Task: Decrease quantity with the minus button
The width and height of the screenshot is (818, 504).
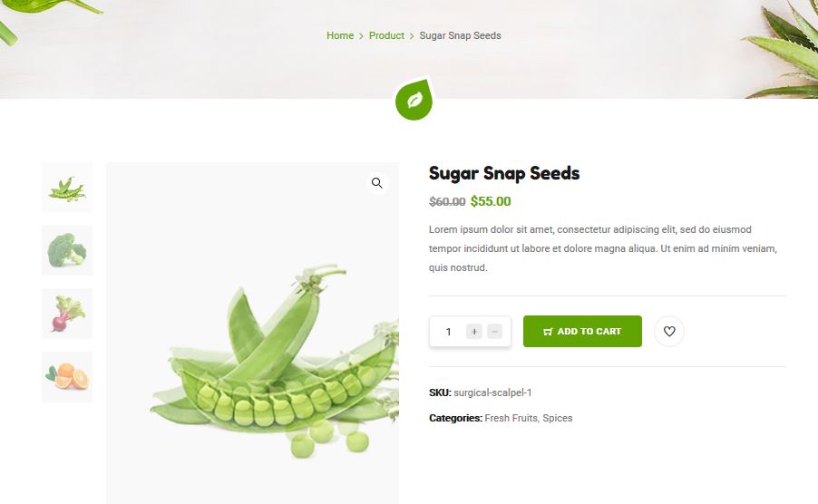Action: (494, 331)
